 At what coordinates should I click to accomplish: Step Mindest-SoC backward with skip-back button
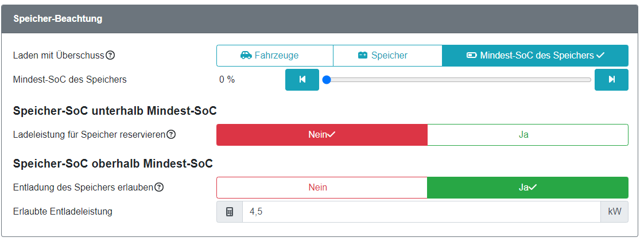tap(302, 80)
